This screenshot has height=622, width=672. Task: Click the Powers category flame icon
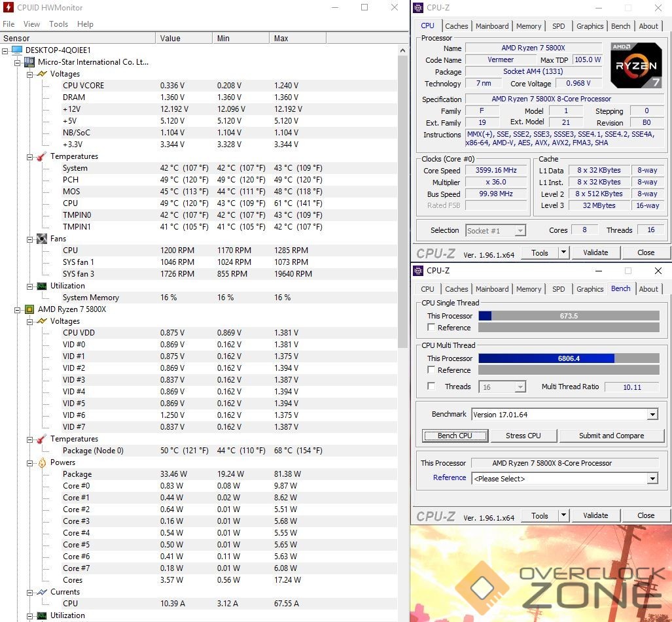[x=42, y=462]
